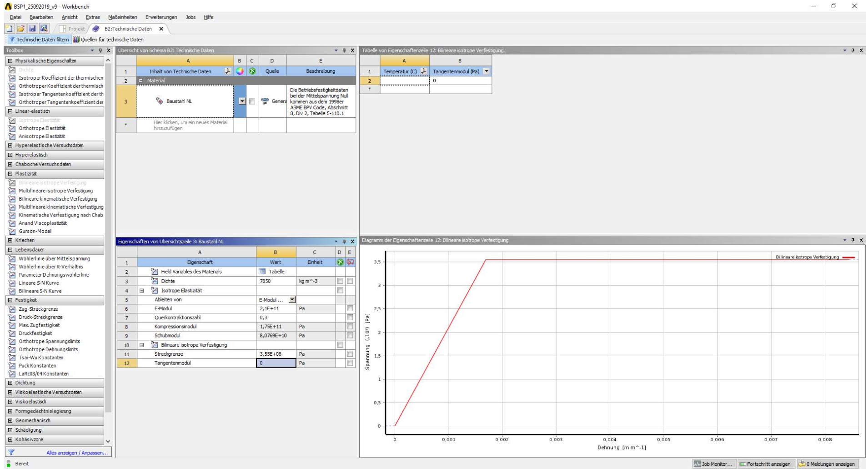The image size is (868, 469).
Task: Toggle the parameter checkbox for Streckgrenze
Action: [350, 354]
